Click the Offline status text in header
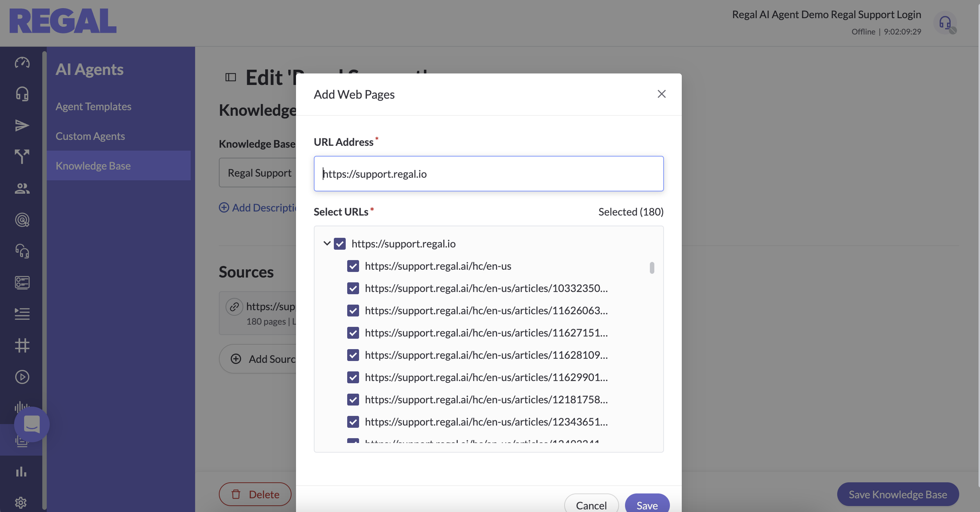The width and height of the screenshot is (980, 512). 863,32
